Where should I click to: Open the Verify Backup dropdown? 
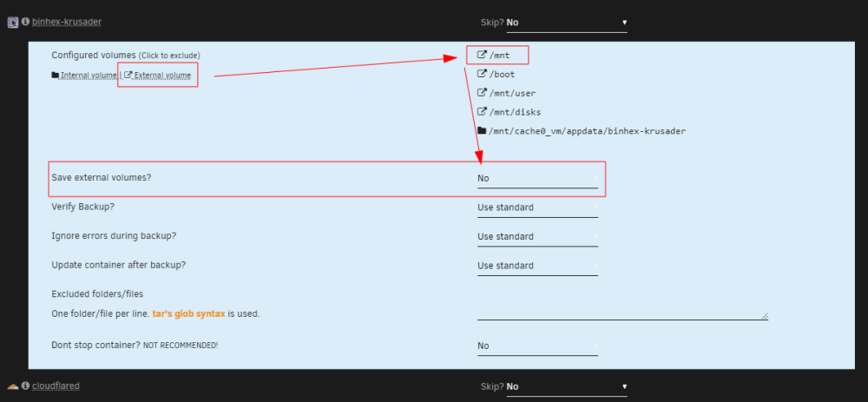click(537, 208)
